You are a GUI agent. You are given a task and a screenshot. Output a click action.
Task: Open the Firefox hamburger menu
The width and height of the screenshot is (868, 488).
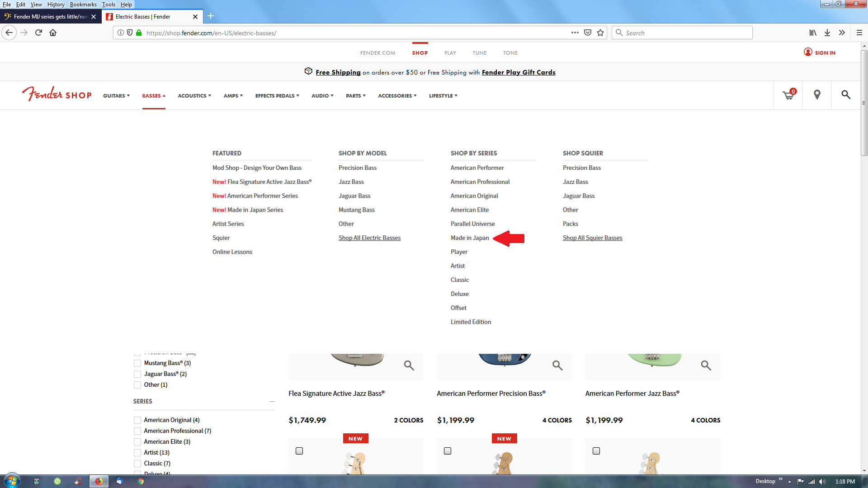tap(859, 33)
